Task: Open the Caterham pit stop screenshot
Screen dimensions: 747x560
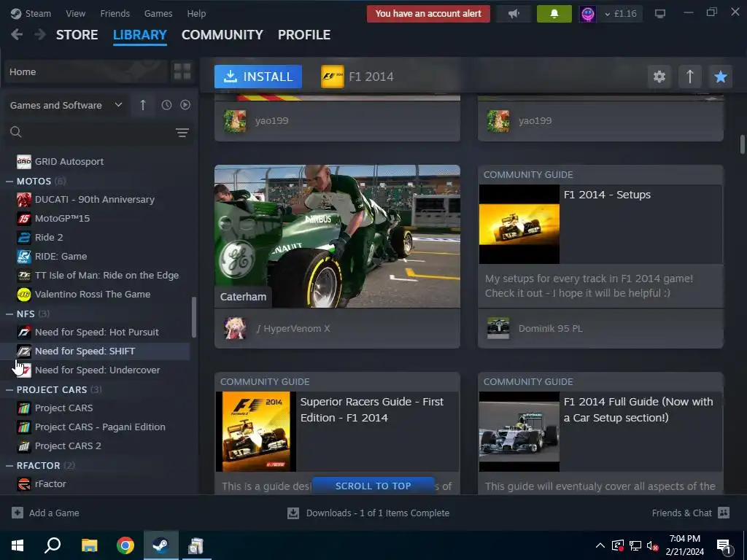Action: [x=337, y=236]
